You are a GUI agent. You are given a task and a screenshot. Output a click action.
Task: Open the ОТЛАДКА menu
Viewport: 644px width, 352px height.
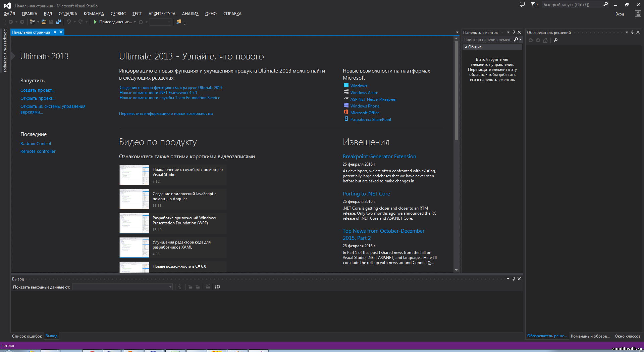(68, 14)
